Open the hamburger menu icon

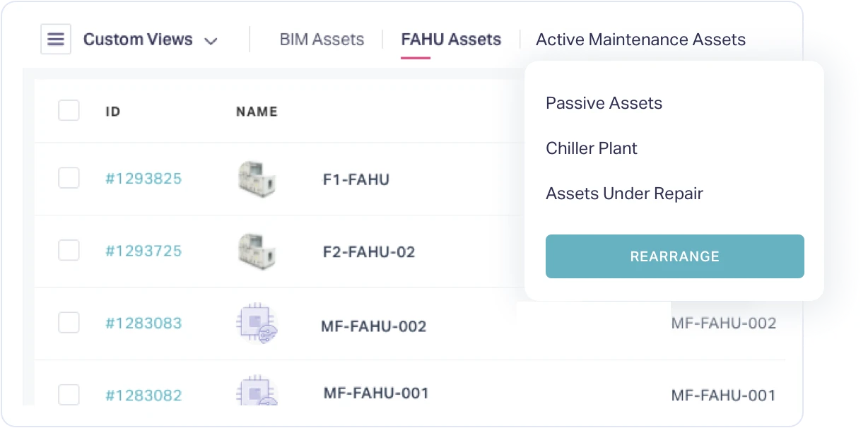(x=56, y=40)
